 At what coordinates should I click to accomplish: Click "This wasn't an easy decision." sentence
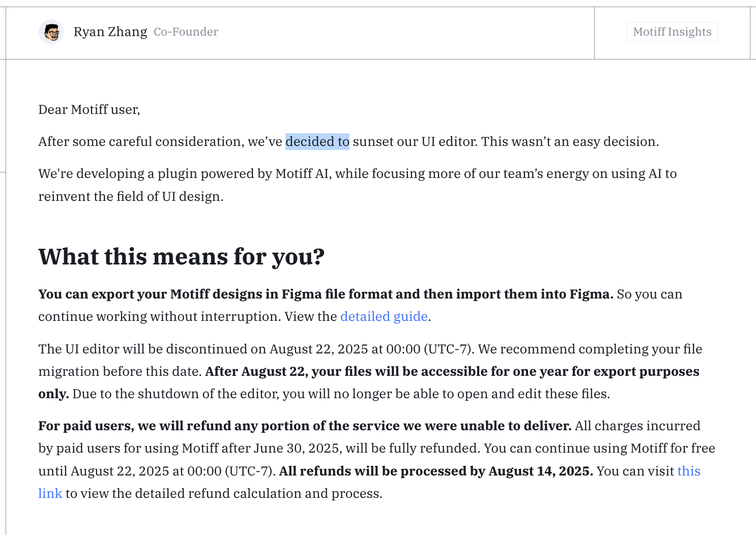click(570, 142)
